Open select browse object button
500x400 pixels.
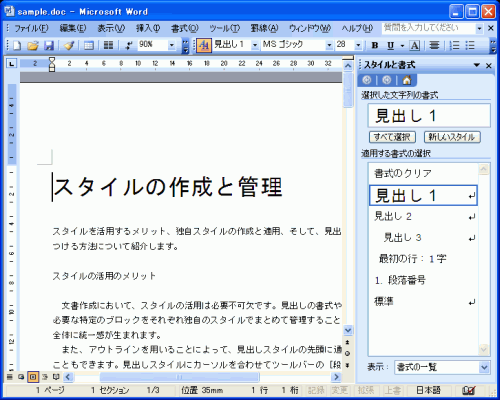pos(348,353)
